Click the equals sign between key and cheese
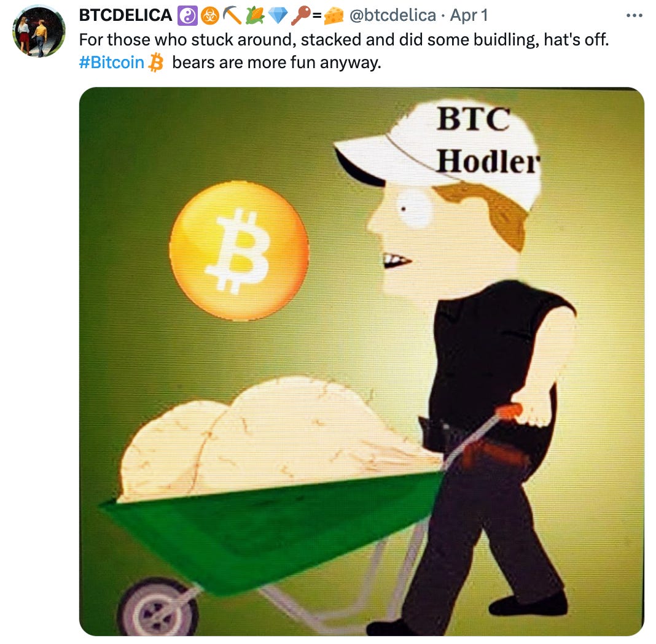Viewport: 656px width, 644px height. (317, 16)
